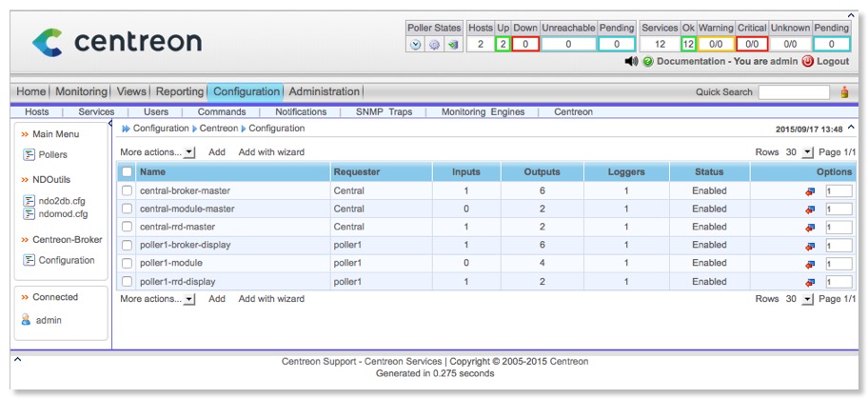Click the Centreon-Broker Configuration sidebar icon

(29, 261)
